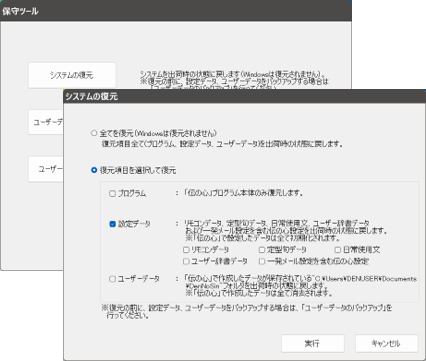The height and width of the screenshot is (361, 426).
Task: Click the 実行 button
Action: (313, 343)
